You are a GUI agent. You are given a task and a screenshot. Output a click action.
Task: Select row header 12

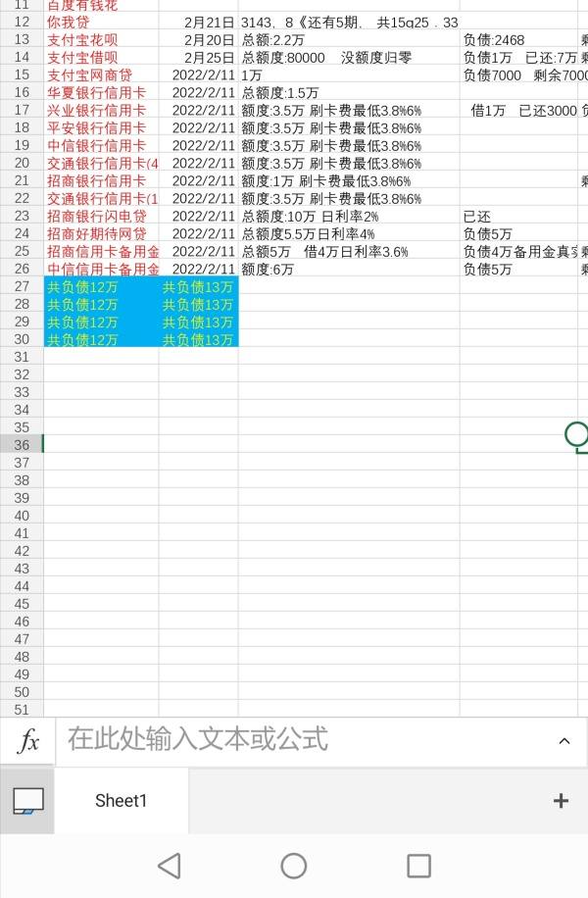tap(22, 23)
